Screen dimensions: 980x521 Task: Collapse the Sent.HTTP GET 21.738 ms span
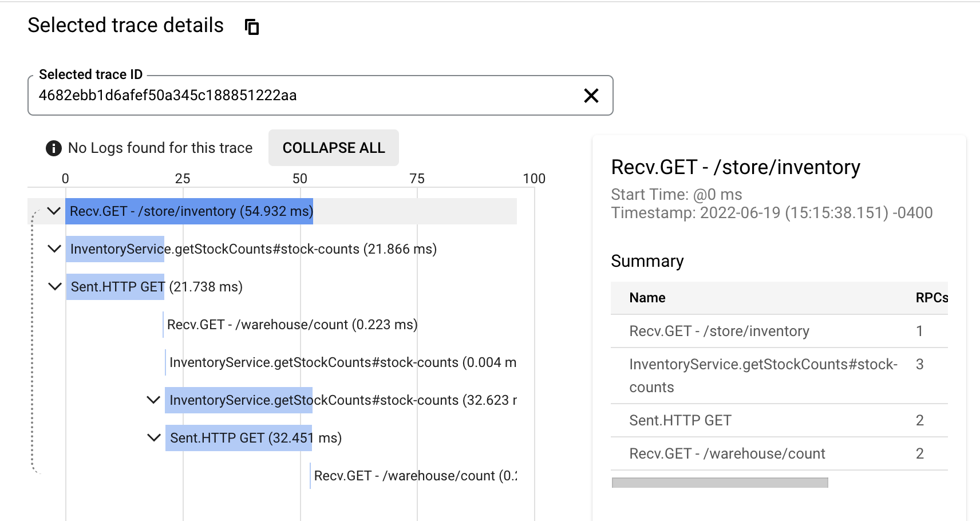coord(55,287)
